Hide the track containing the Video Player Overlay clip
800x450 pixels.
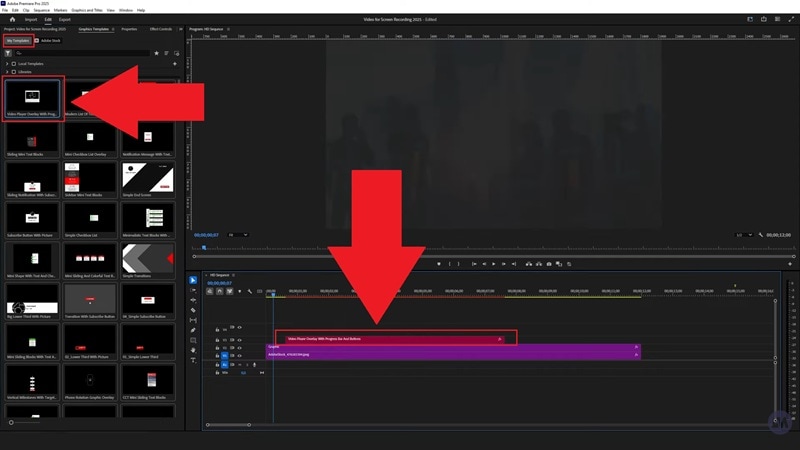pos(239,340)
